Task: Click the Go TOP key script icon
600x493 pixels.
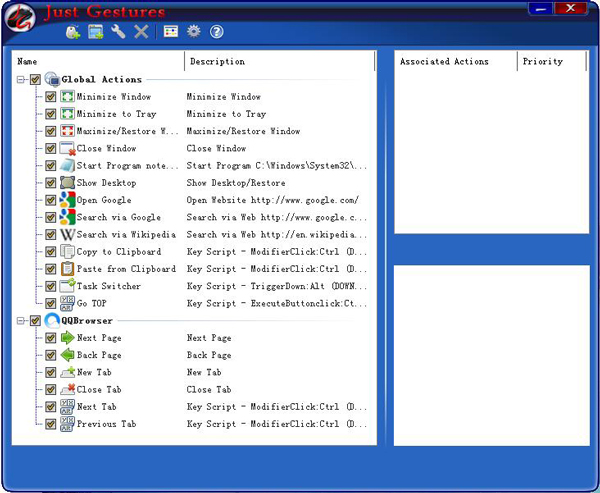Action: tap(67, 303)
